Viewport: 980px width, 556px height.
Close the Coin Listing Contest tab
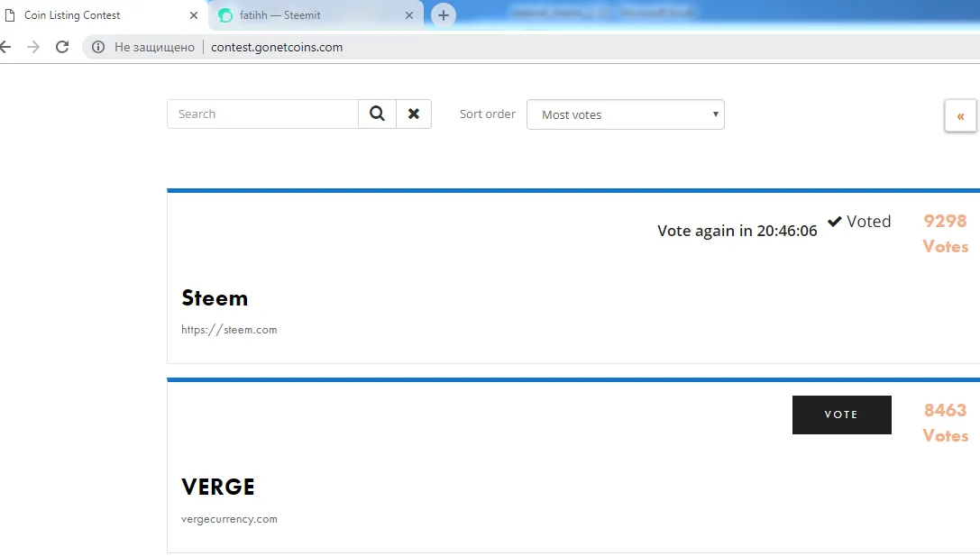[194, 15]
